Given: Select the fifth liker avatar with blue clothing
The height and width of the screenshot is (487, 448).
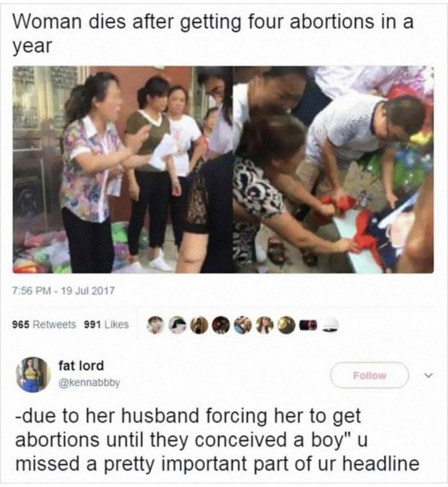Looking at the screenshot, I should (x=242, y=325).
